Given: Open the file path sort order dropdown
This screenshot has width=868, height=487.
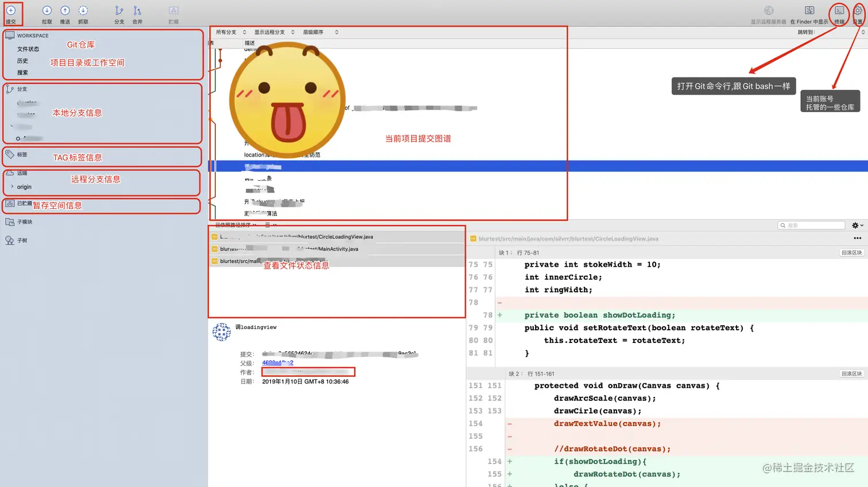Looking at the screenshot, I should point(236,225).
